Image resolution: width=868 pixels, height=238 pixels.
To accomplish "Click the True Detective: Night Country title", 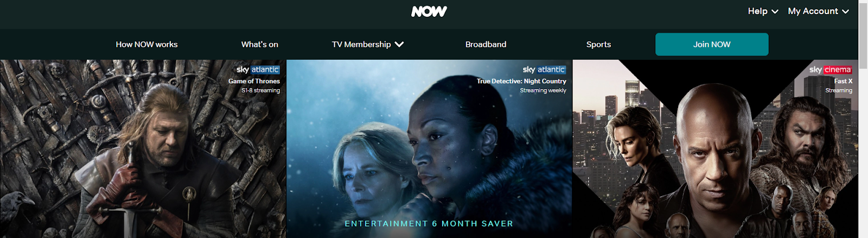I will tap(521, 81).
